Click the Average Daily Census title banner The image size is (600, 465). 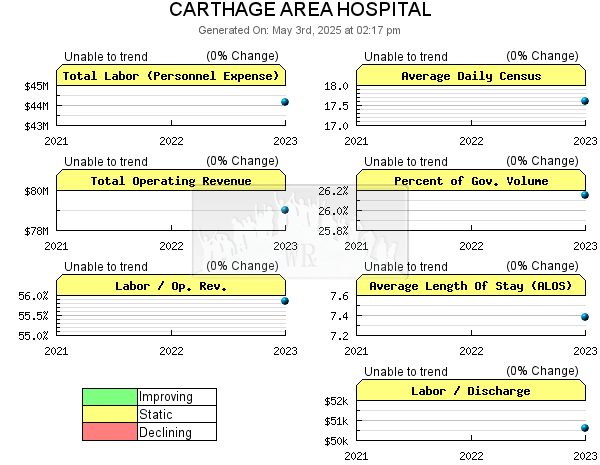pos(471,75)
